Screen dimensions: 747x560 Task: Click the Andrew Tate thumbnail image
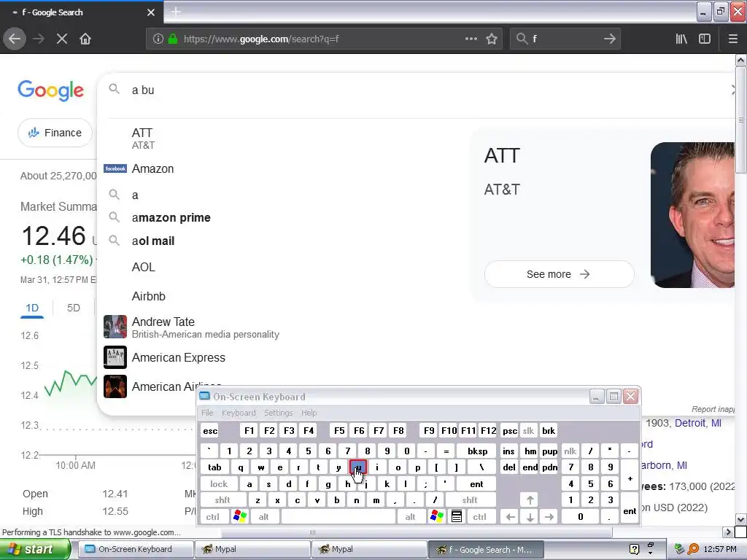tap(115, 327)
